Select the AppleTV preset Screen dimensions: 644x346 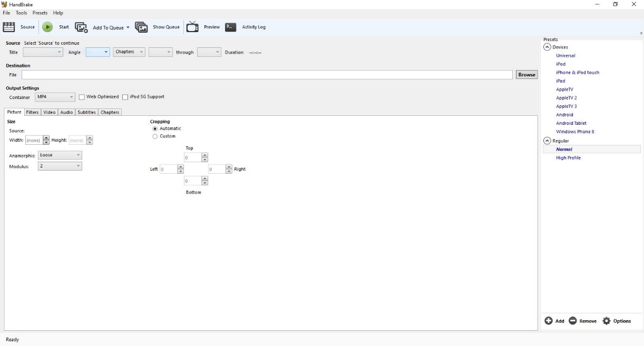pyautogui.click(x=564, y=90)
